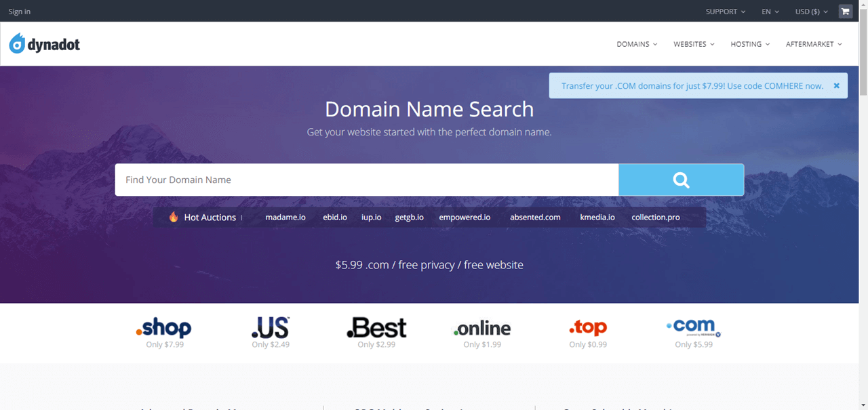Open the Domains menu
Screen dimensions: 868x410
click(637, 44)
